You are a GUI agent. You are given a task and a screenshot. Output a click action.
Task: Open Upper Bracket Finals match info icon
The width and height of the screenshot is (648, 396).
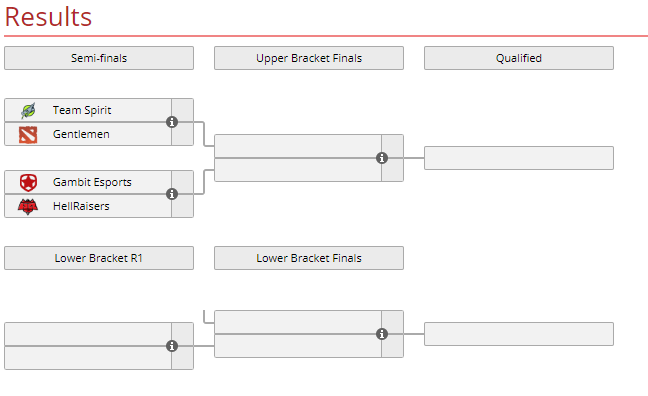click(x=382, y=158)
